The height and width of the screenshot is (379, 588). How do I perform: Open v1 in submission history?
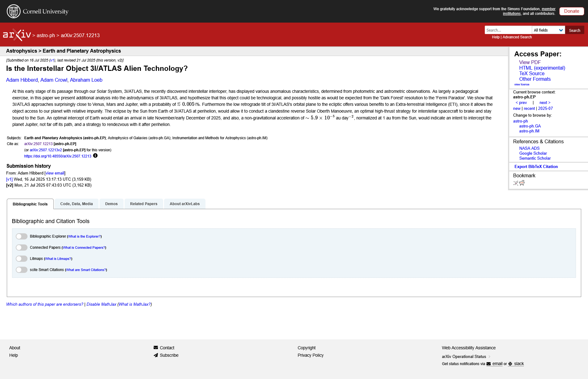[x=9, y=179]
